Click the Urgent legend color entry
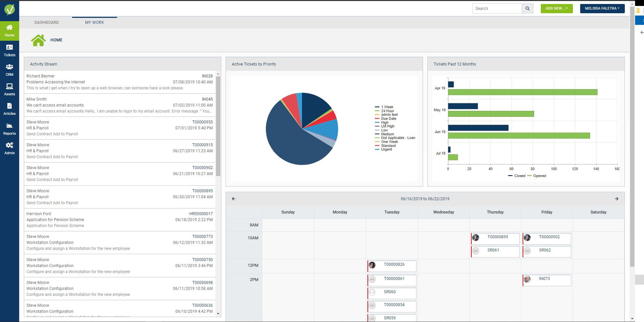The height and width of the screenshot is (322, 644). (384, 150)
